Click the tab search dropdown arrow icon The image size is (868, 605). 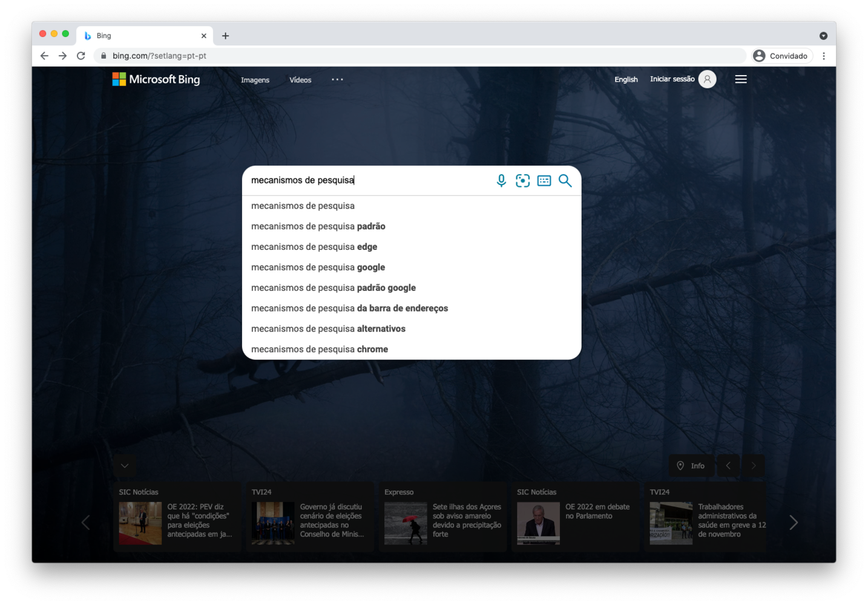(x=823, y=36)
